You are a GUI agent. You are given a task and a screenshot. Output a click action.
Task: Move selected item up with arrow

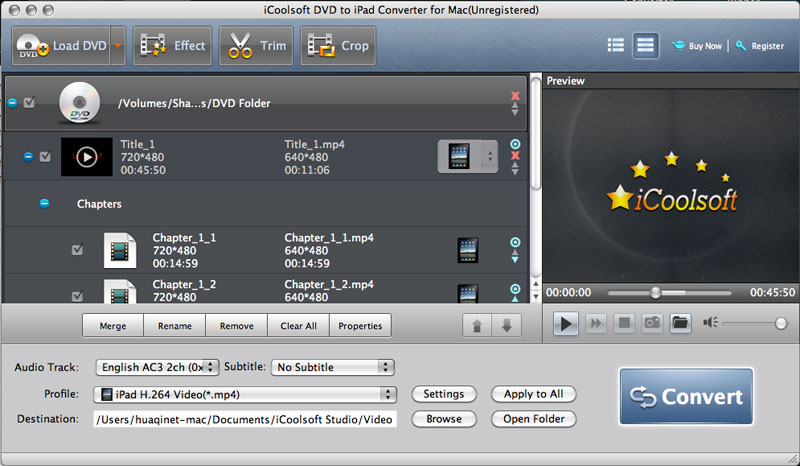coord(477,326)
